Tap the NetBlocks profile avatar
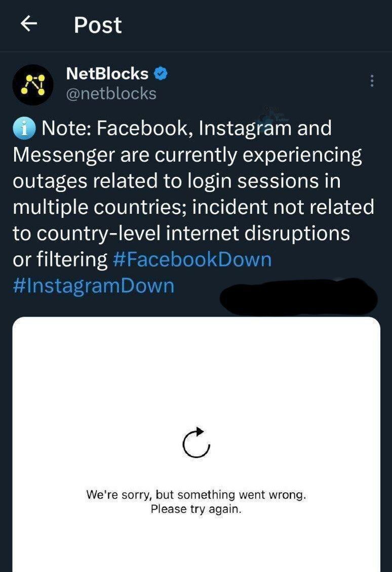 click(x=32, y=85)
